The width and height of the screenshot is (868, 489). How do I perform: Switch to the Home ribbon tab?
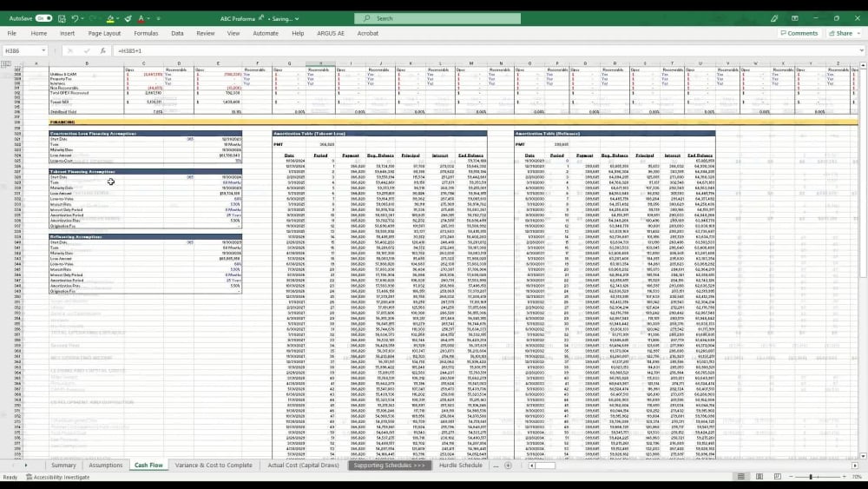[x=39, y=33]
